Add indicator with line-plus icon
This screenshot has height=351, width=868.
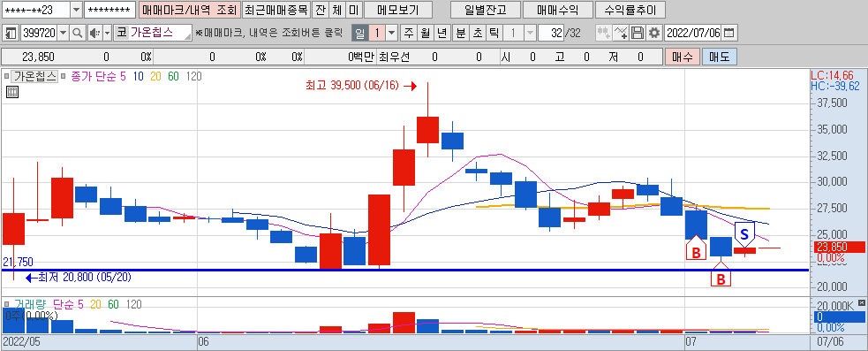point(621,33)
